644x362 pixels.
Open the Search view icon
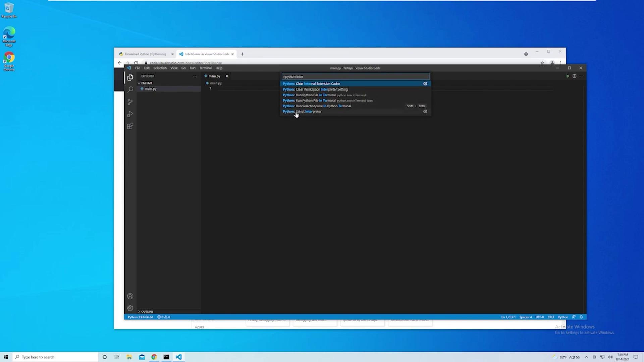coord(130,89)
